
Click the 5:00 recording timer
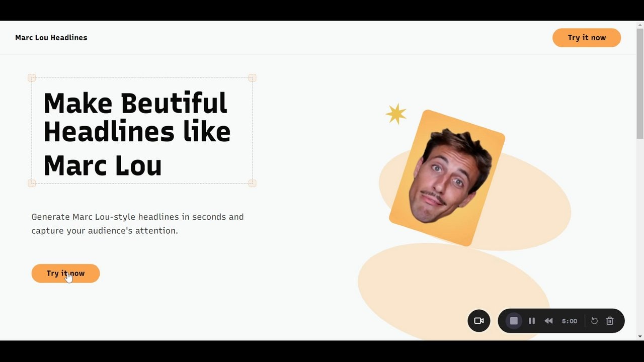coord(570,321)
